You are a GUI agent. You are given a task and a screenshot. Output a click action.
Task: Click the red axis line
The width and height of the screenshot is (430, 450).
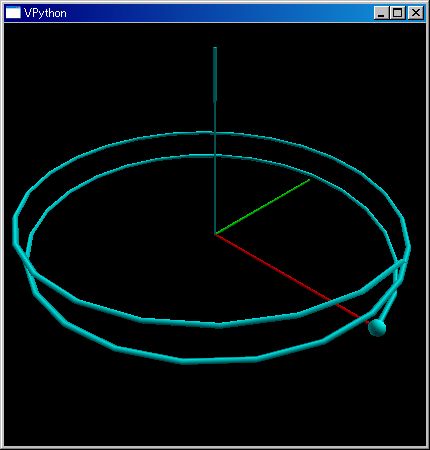click(290, 278)
